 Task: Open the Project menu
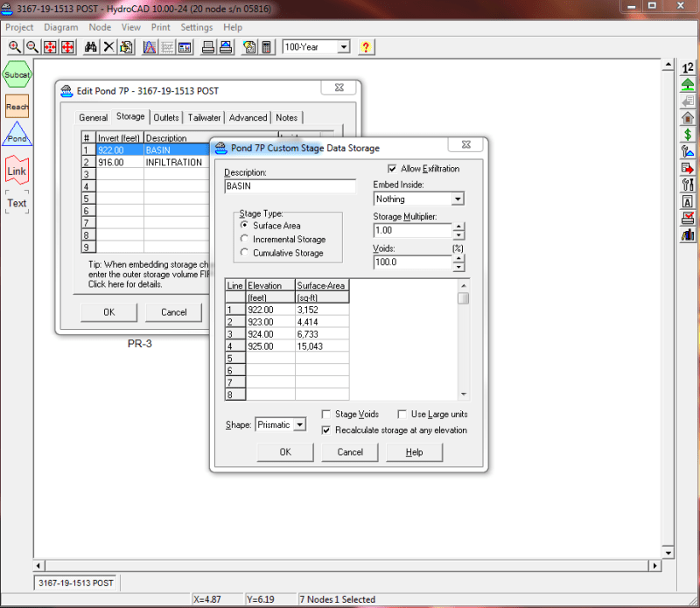(x=19, y=27)
